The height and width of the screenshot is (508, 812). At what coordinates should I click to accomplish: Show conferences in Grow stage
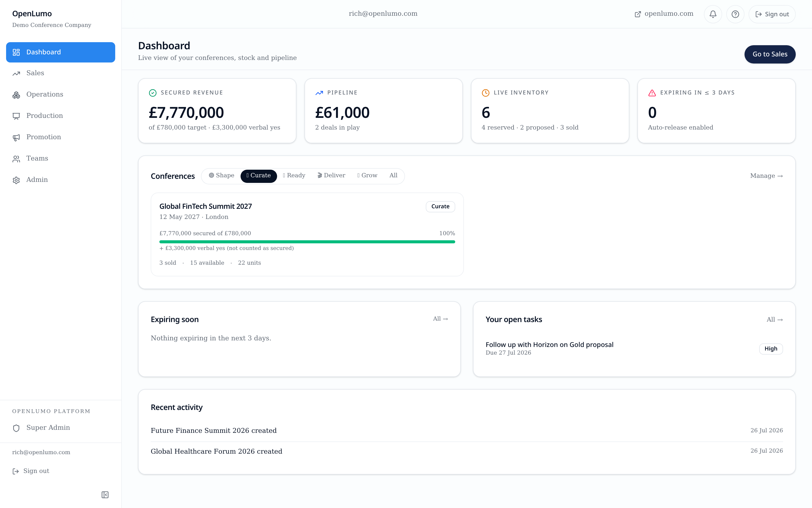pos(367,176)
